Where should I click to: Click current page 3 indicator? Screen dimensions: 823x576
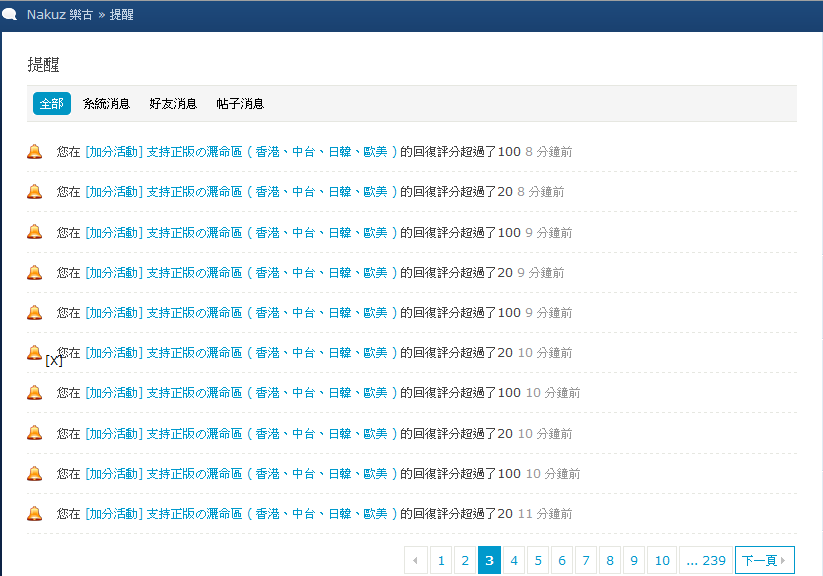(489, 560)
